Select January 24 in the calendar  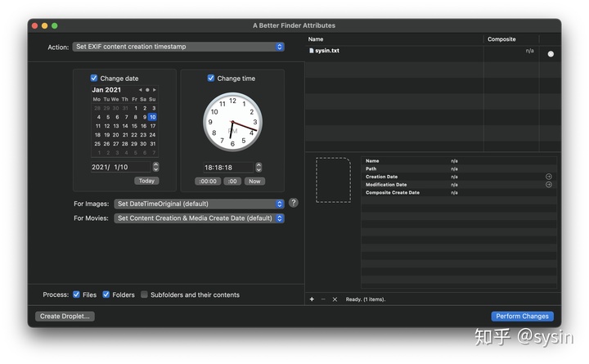point(152,134)
